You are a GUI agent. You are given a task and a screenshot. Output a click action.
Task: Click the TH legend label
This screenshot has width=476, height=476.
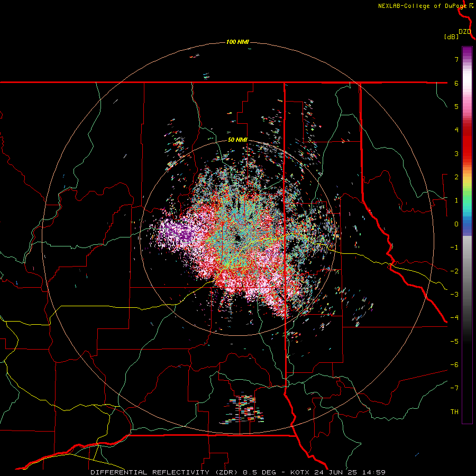pyautogui.click(x=454, y=412)
